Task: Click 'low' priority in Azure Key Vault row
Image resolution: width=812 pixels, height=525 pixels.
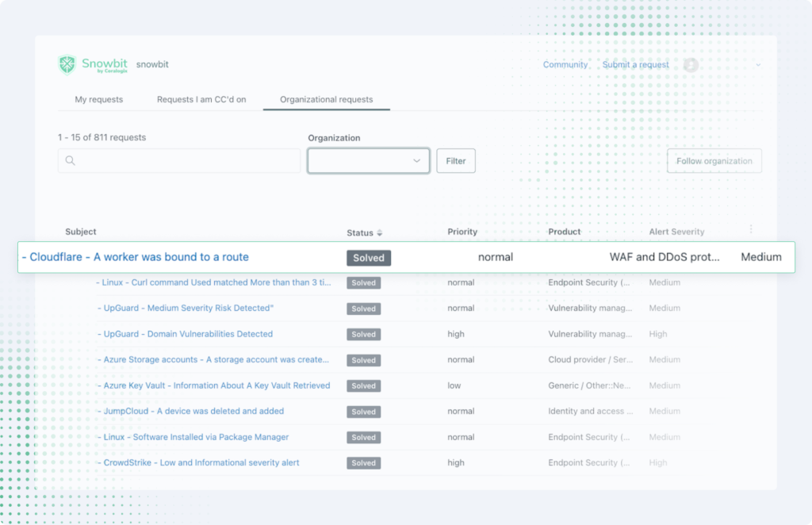Action: point(454,385)
